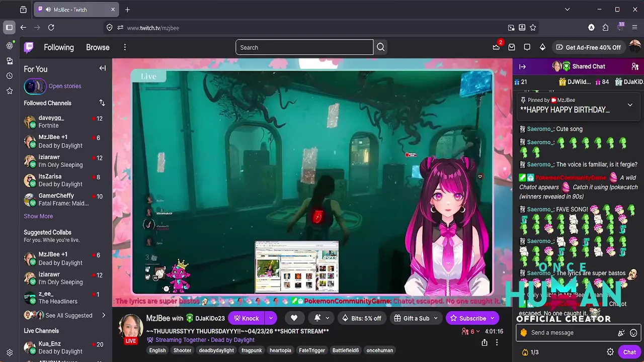Image resolution: width=644 pixels, height=362 pixels.
Task: Open chat settings gear icon
Action: 610,352
